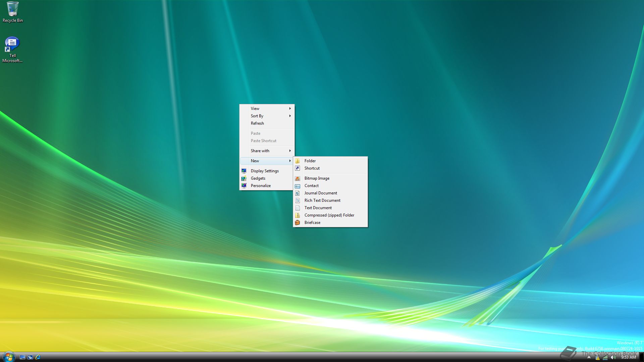This screenshot has width=644, height=362.
Task: Select the highlighted New menu entry
Action: click(x=267, y=161)
